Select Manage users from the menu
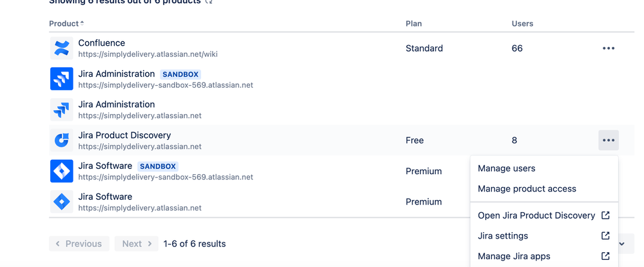The image size is (644, 267). point(506,168)
